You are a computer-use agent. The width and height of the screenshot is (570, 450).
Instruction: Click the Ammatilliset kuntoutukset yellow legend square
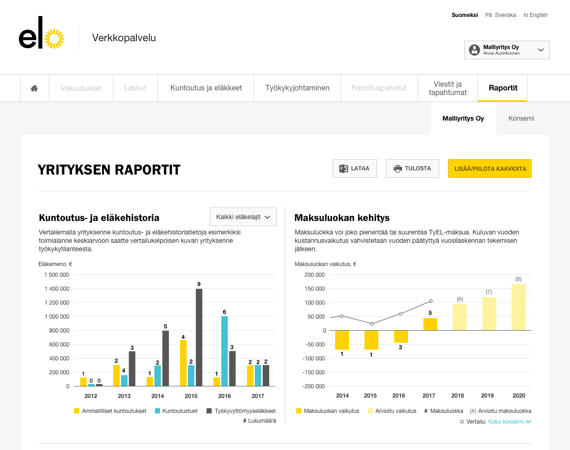point(76,411)
